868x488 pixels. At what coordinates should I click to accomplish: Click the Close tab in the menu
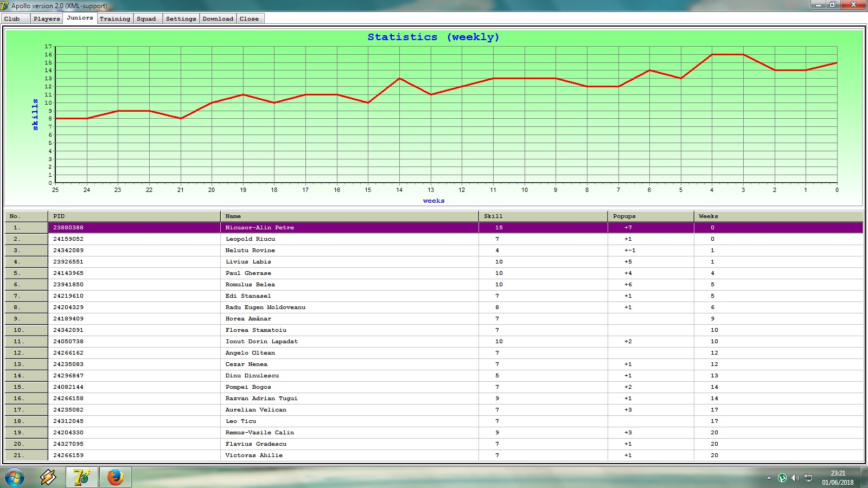(x=250, y=18)
